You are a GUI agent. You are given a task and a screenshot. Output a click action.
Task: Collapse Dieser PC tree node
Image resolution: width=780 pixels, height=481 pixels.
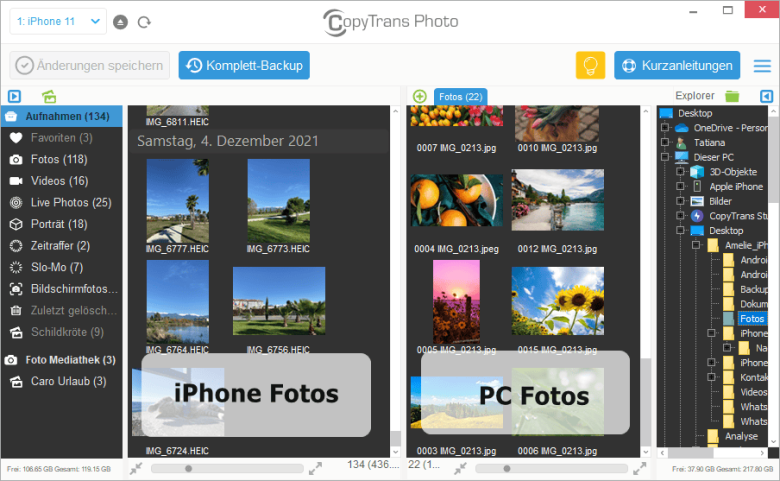(665, 157)
